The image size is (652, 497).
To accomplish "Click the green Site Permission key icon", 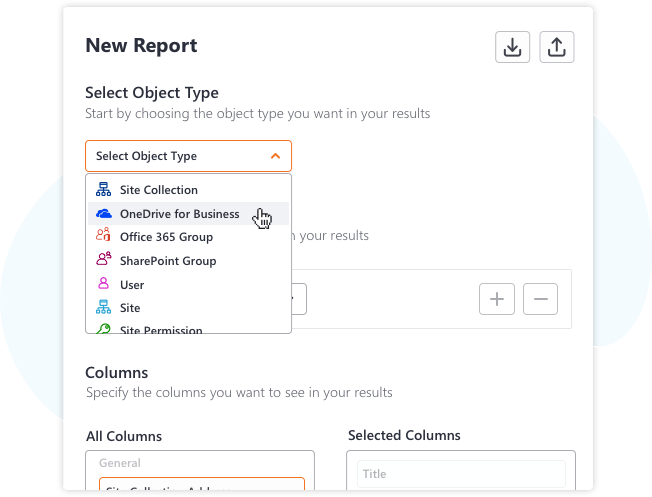I will coord(103,329).
